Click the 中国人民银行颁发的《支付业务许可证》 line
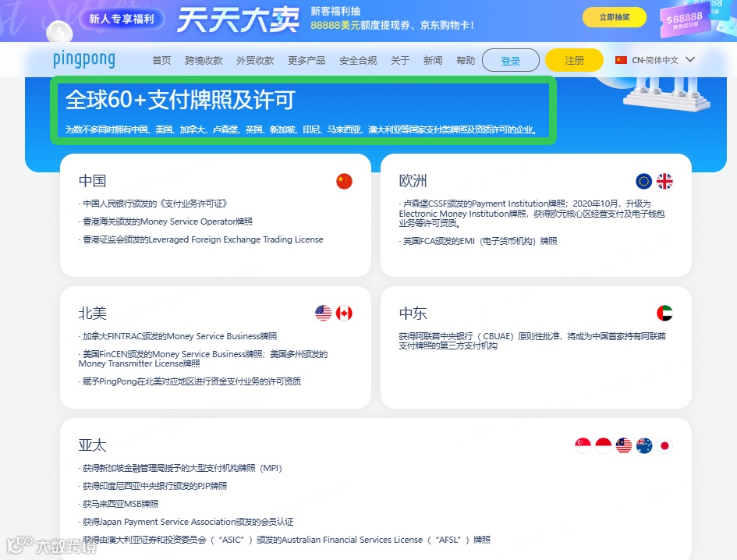 pos(153,204)
